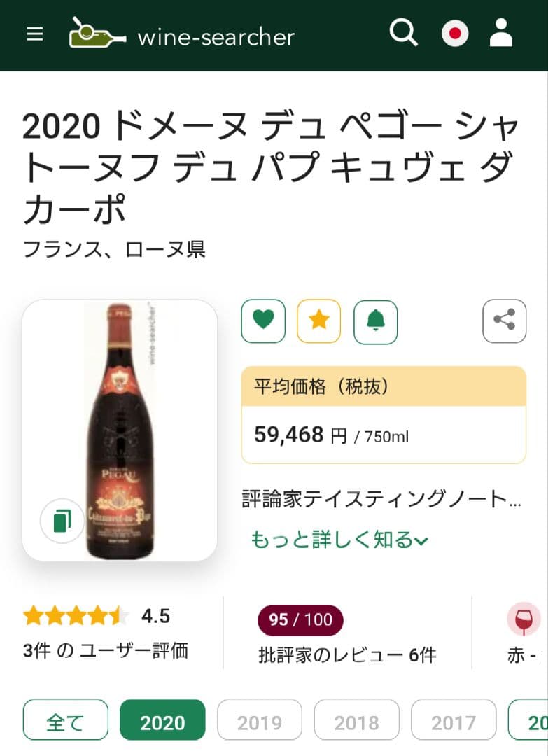Toggle the bell price alert button
This screenshot has width=548, height=756.
[376, 321]
